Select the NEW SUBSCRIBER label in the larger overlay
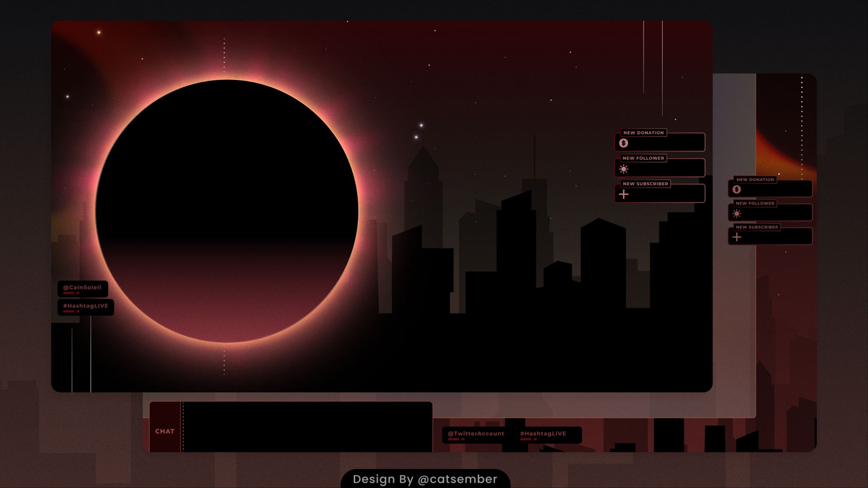 pos(645,184)
